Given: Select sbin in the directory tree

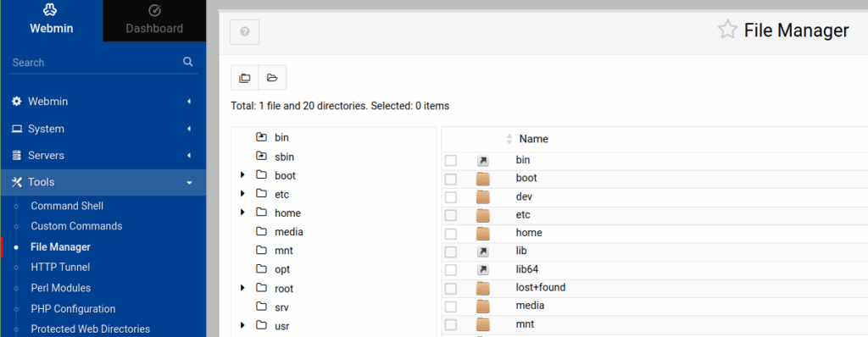Looking at the screenshot, I should (x=284, y=157).
